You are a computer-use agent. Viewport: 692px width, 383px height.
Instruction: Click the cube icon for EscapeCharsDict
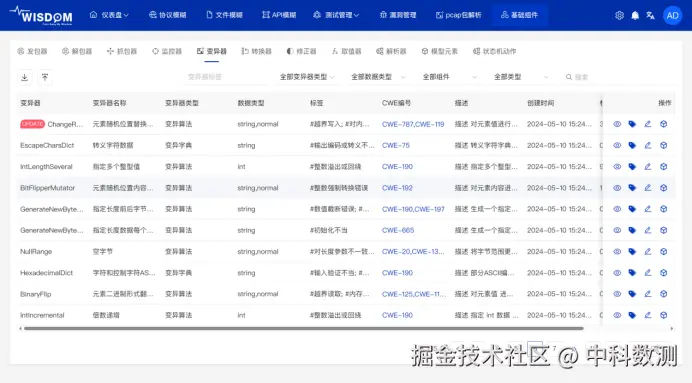click(x=663, y=146)
